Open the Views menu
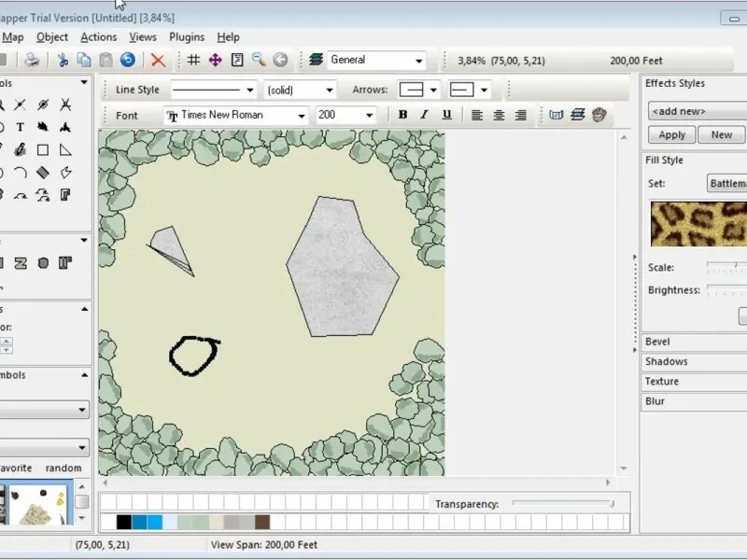This screenshot has height=560, width=747. [143, 37]
